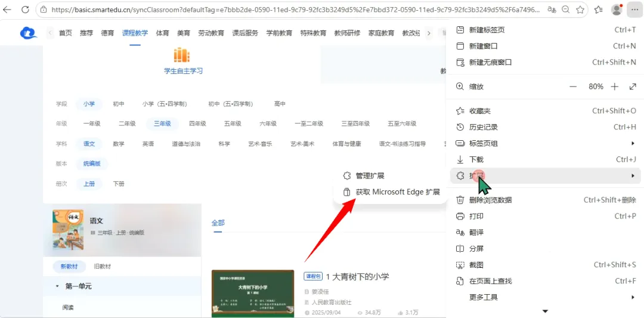Open the 1 大青树下的小学 course link

[357, 276]
